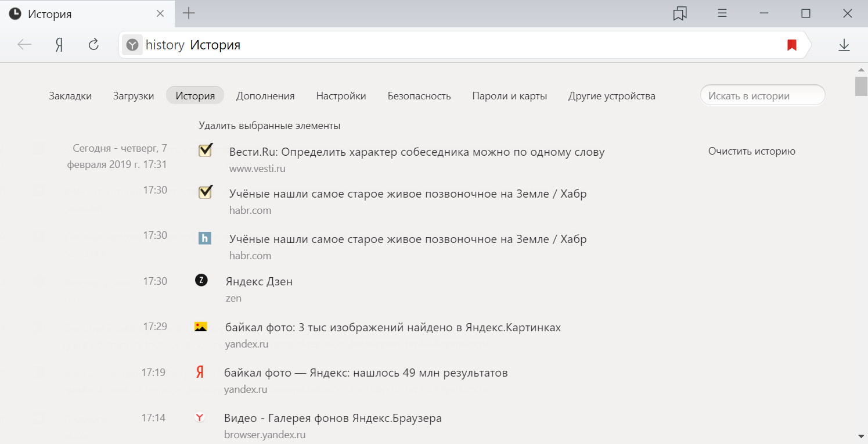Open the checked Учёные нашли Хабр link

[x=408, y=194]
